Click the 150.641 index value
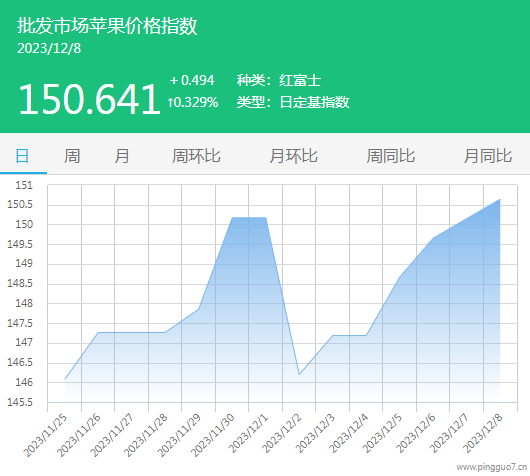 (89, 99)
